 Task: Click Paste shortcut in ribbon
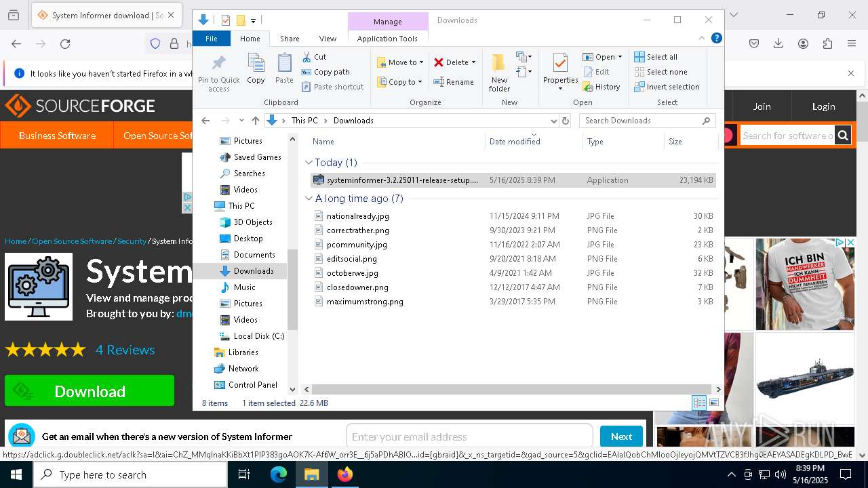pyautogui.click(x=333, y=87)
